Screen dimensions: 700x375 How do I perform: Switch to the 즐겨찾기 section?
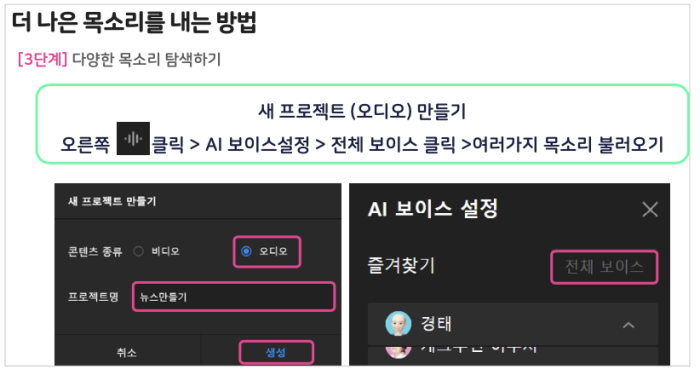point(400,265)
